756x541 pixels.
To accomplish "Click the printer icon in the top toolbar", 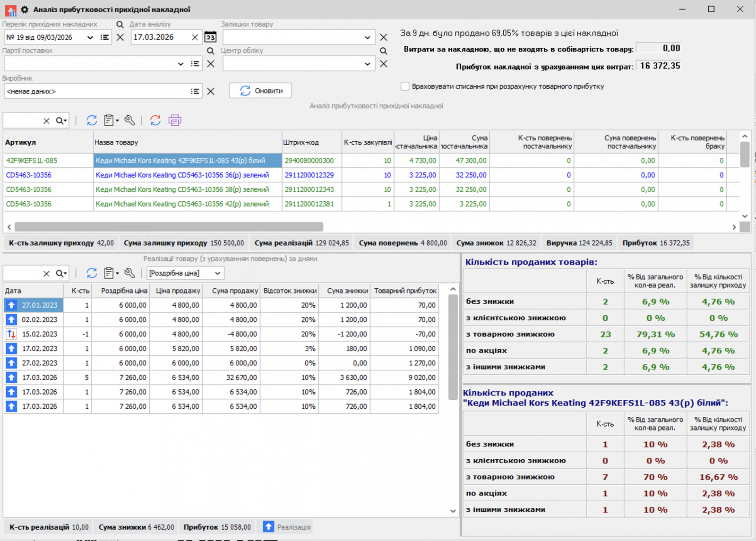I will [x=174, y=120].
